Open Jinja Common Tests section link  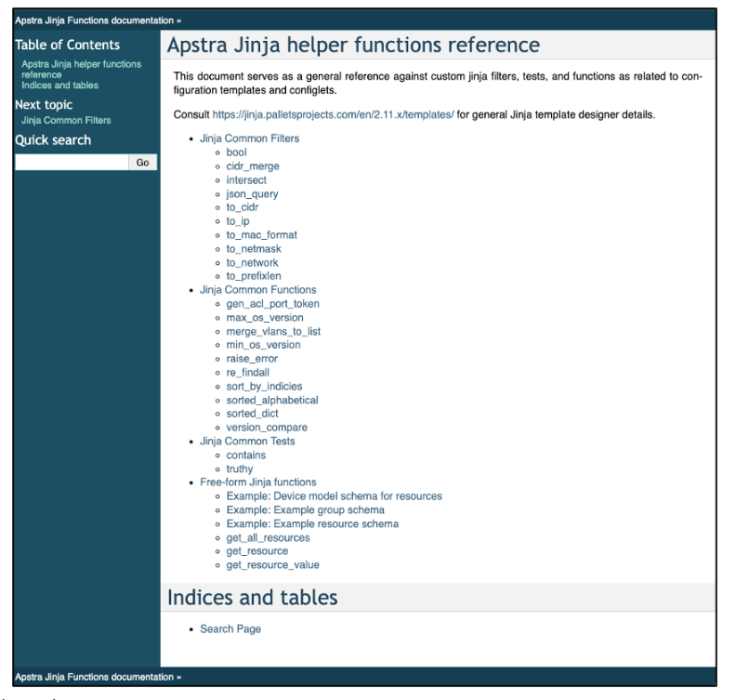pyautogui.click(x=247, y=442)
